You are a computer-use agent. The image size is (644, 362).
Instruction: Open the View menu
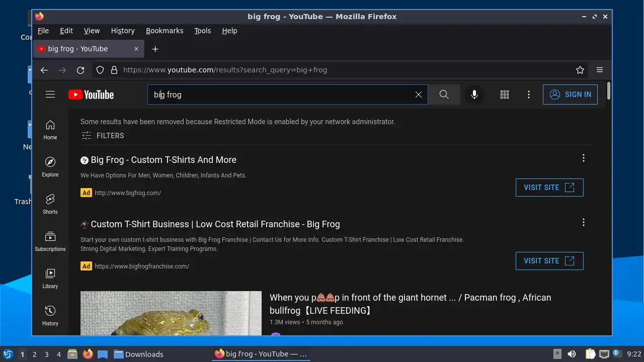92,31
